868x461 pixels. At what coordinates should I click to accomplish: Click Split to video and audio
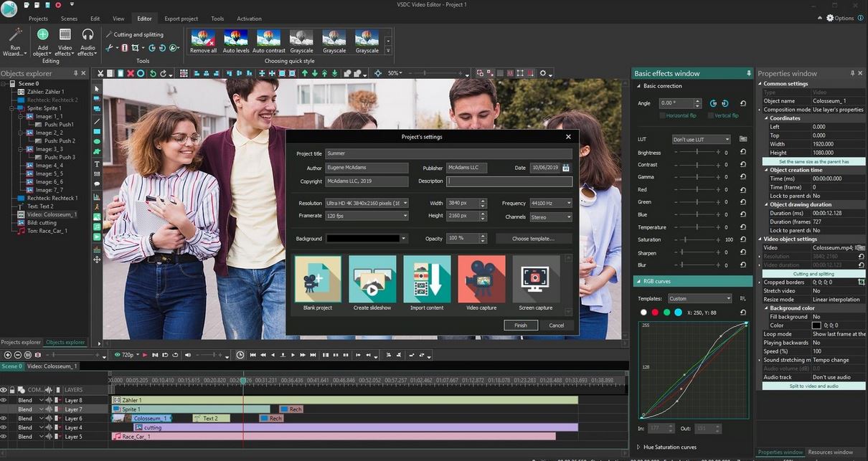pos(814,386)
